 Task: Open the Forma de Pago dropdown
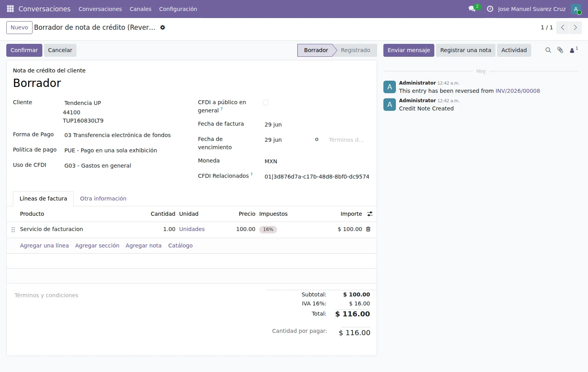pyautogui.click(x=123, y=135)
